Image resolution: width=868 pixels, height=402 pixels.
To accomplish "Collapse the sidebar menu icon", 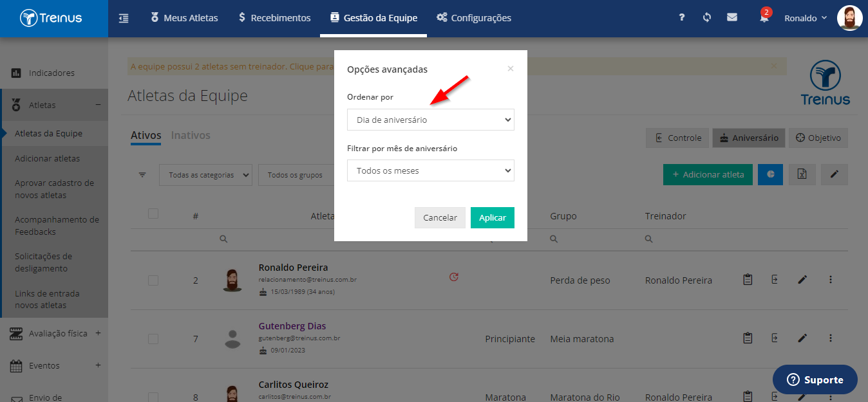I will pyautogui.click(x=124, y=18).
